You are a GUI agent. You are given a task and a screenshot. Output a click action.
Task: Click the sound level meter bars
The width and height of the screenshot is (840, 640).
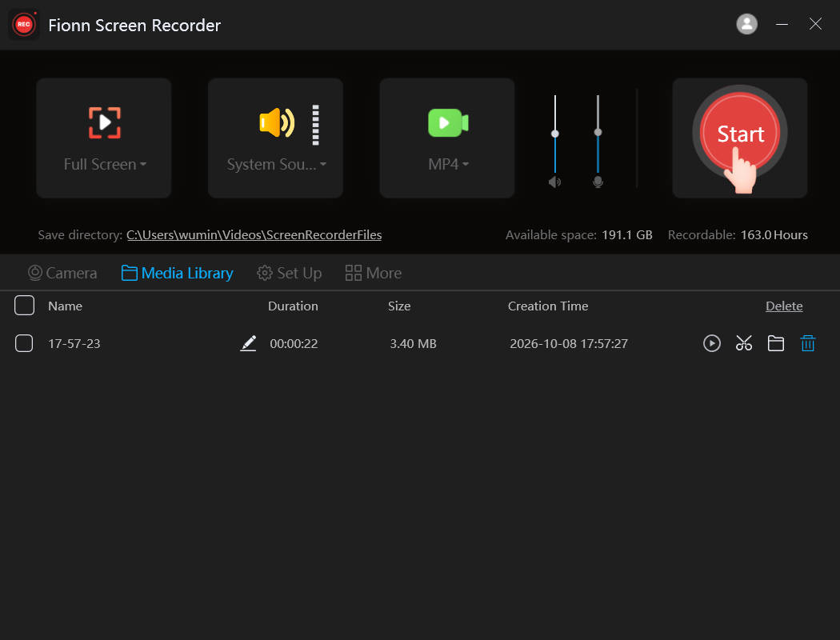(315, 125)
